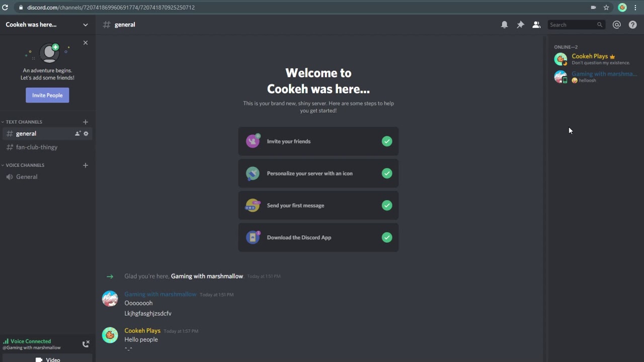Viewport: 644px width, 362px height.
Task: Open Cookeh Plays in member list
Action: coord(596,59)
